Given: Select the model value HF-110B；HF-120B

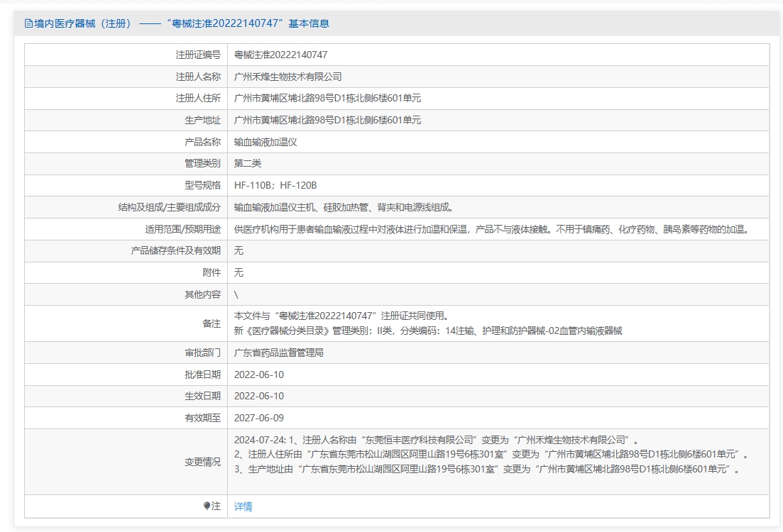Looking at the screenshot, I should 275,186.
